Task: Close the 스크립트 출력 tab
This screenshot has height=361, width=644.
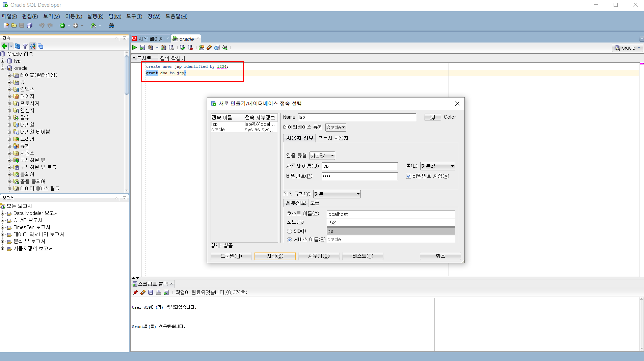Action: (x=171, y=284)
